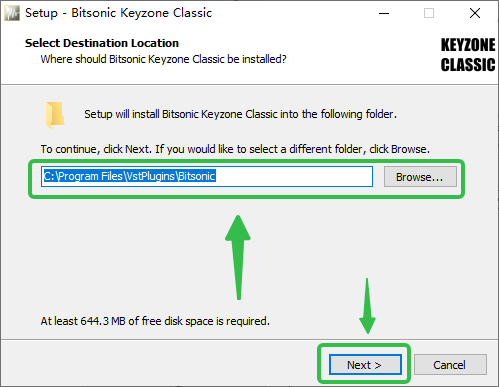Click the Keyzone Classic logo
The height and width of the screenshot is (387, 499).
468,55
